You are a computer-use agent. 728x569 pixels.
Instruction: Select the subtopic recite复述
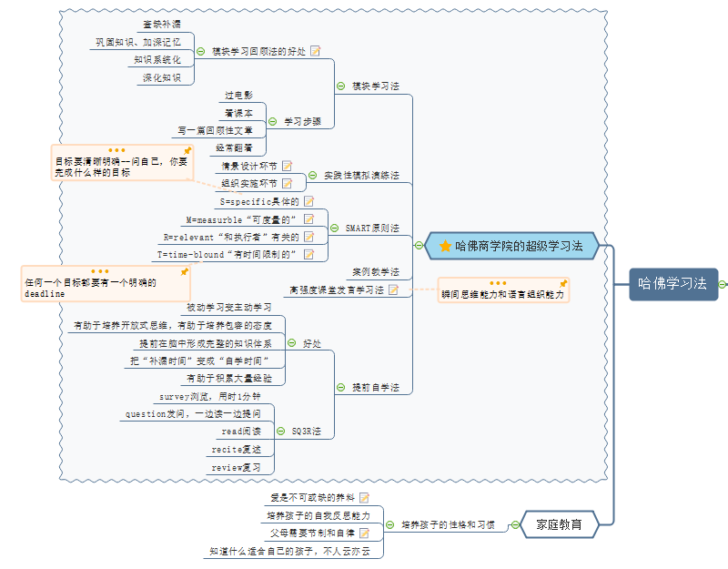click(x=236, y=450)
